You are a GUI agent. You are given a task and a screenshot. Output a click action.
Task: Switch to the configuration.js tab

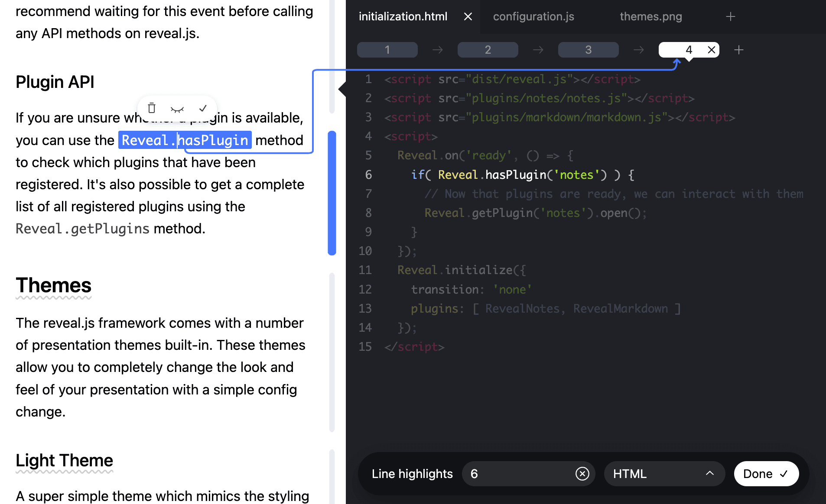tap(533, 16)
